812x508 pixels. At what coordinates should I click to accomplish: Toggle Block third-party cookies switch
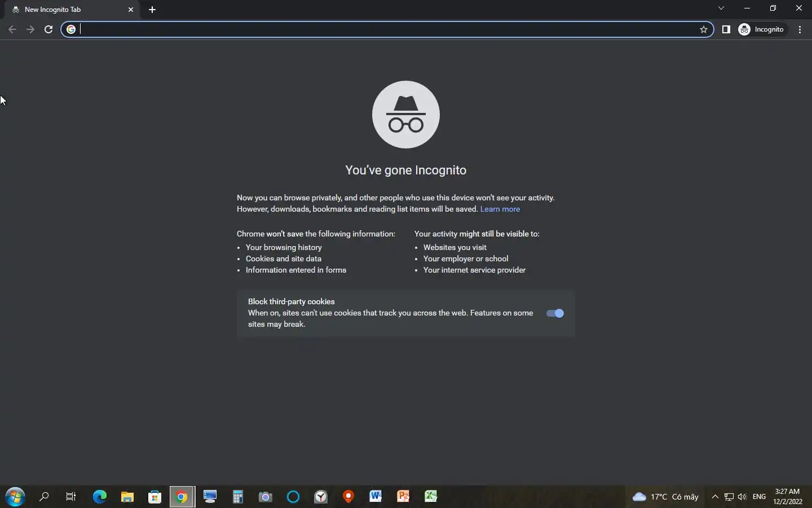[555, 313]
